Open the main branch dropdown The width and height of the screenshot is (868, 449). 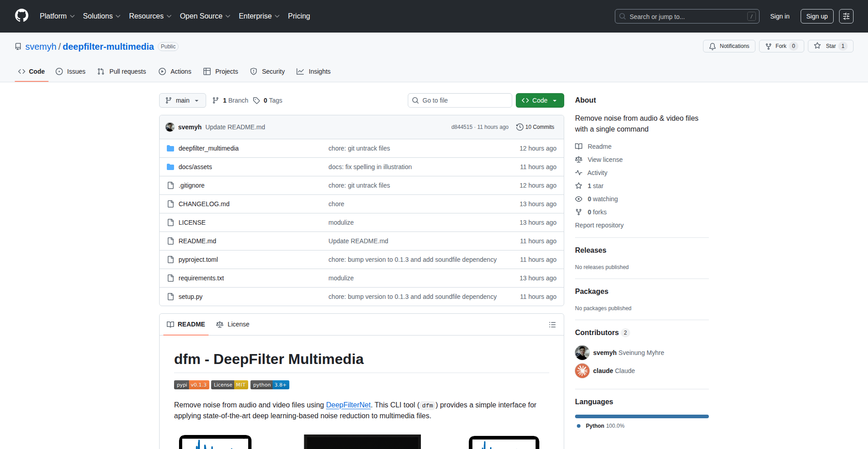tap(182, 100)
